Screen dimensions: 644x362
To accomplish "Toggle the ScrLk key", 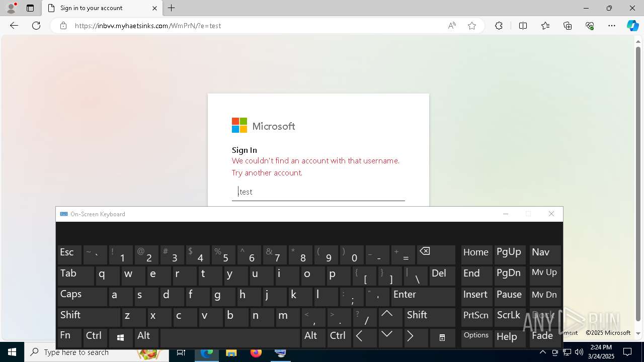I will pyautogui.click(x=510, y=317).
